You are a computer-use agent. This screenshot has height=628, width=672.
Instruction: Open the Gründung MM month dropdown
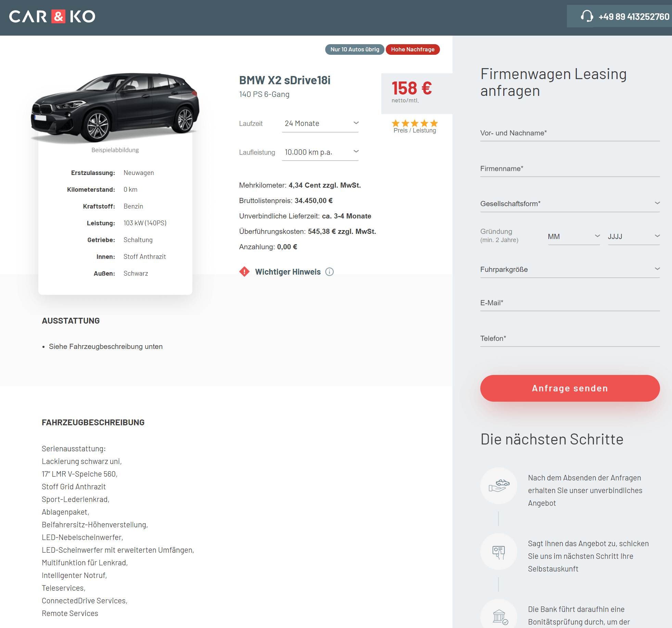pyautogui.click(x=574, y=237)
